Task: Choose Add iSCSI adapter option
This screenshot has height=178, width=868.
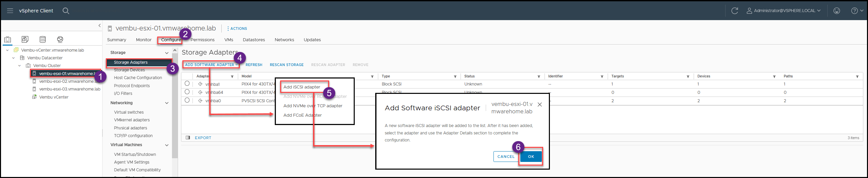Action: pos(302,87)
